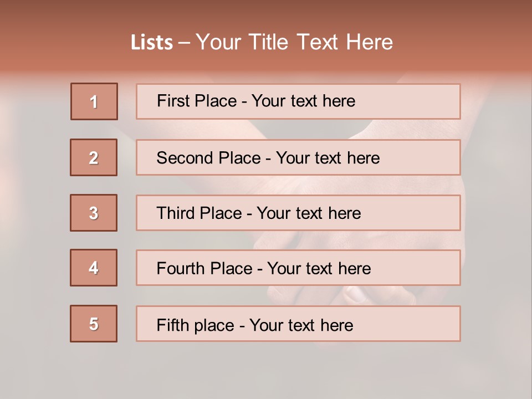Click the words Title Text Here
The height and width of the screenshot is (399, 532).
321,42
